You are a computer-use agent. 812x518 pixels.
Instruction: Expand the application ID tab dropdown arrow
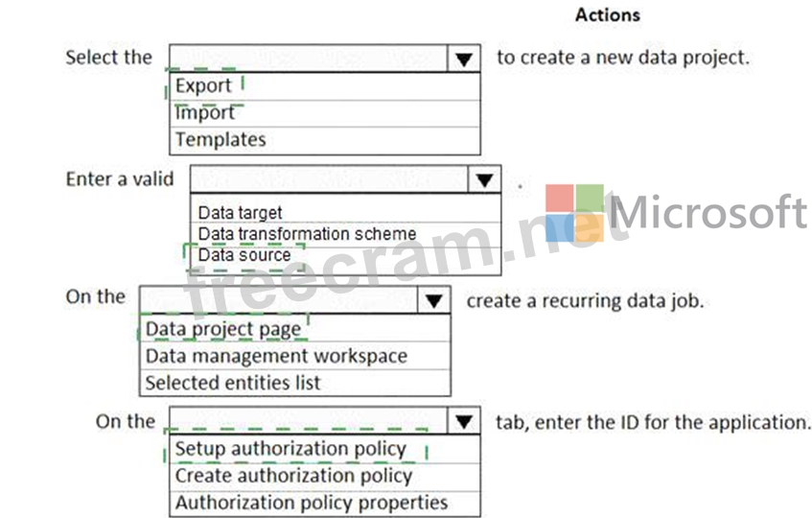[x=464, y=421]
